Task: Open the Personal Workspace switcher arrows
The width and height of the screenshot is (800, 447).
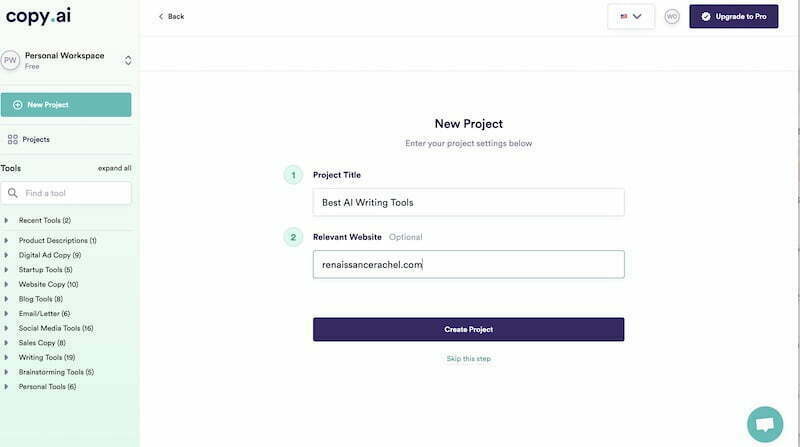Action: [x=128, y=60]
